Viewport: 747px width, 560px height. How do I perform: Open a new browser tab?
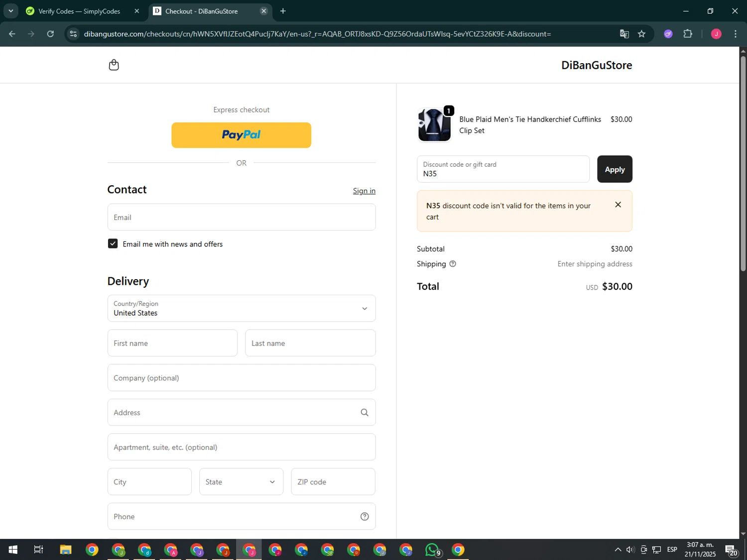pyautogui.click(x=283, y=11)
